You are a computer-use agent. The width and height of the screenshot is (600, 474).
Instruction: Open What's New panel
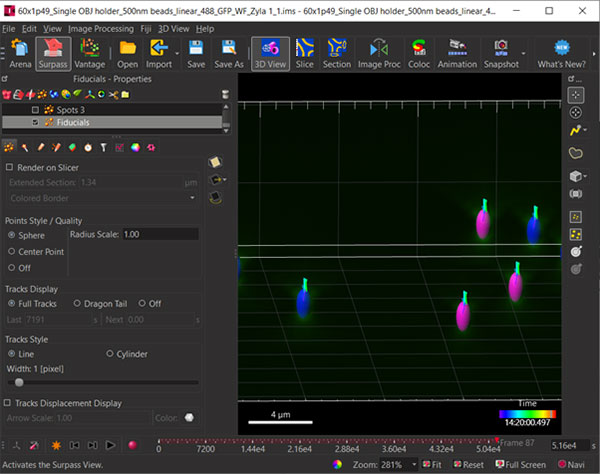tap(561, 54)
